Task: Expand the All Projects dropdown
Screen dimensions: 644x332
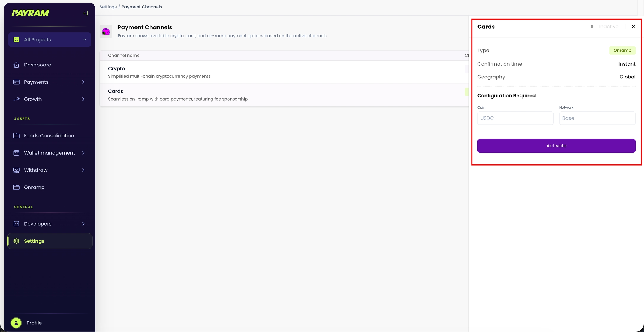Action: [84, 39]
